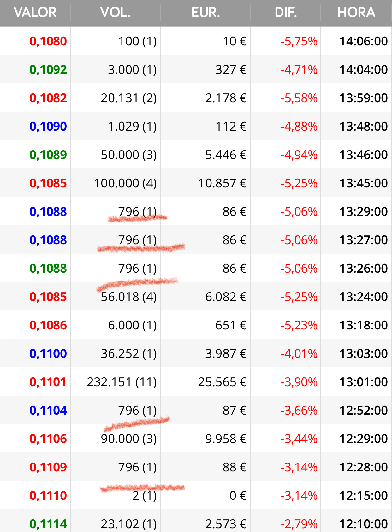Click the 112 € amount
The height and width of the screenshot is (532, 392).
tap(231, 127)
